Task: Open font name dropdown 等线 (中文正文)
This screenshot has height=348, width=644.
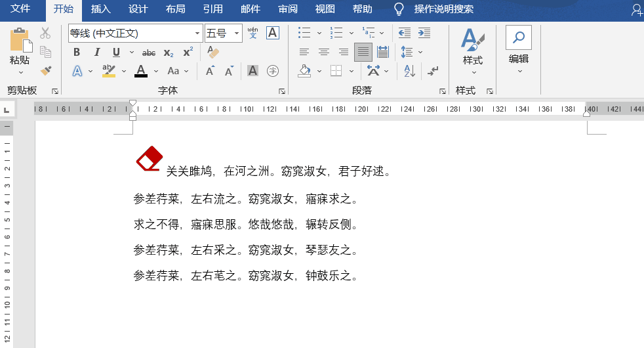Action: coord(197,33)
